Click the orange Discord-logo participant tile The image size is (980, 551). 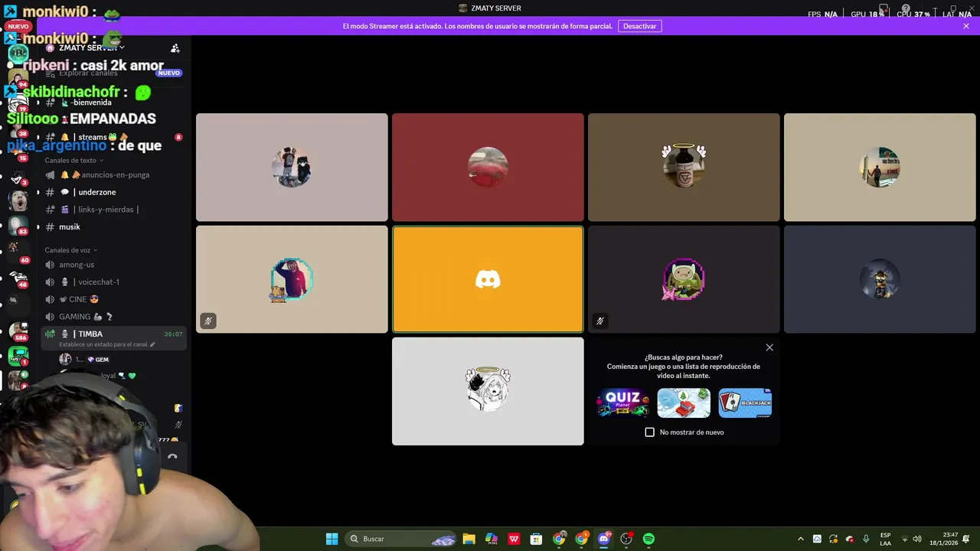pos(488,279)
